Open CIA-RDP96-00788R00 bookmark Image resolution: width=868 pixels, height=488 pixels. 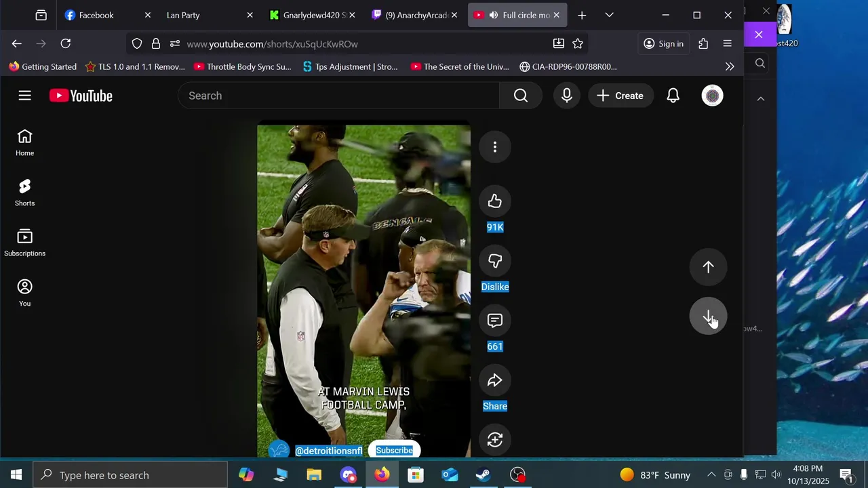pos(568,66)
